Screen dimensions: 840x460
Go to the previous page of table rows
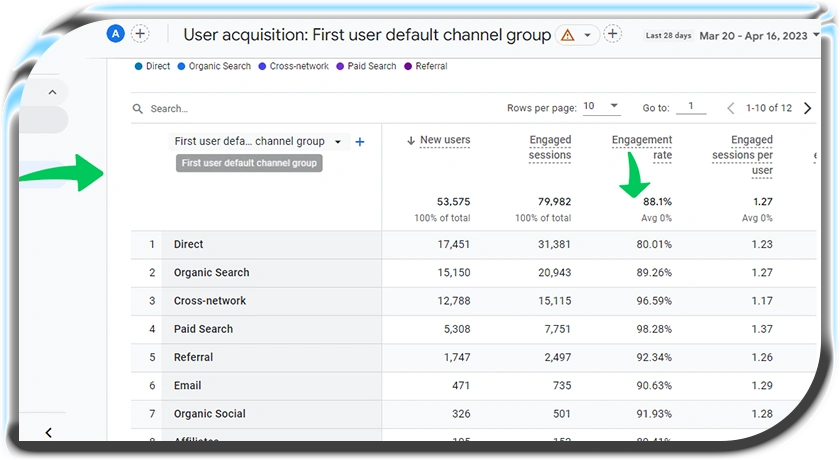(x=731, y=108)
